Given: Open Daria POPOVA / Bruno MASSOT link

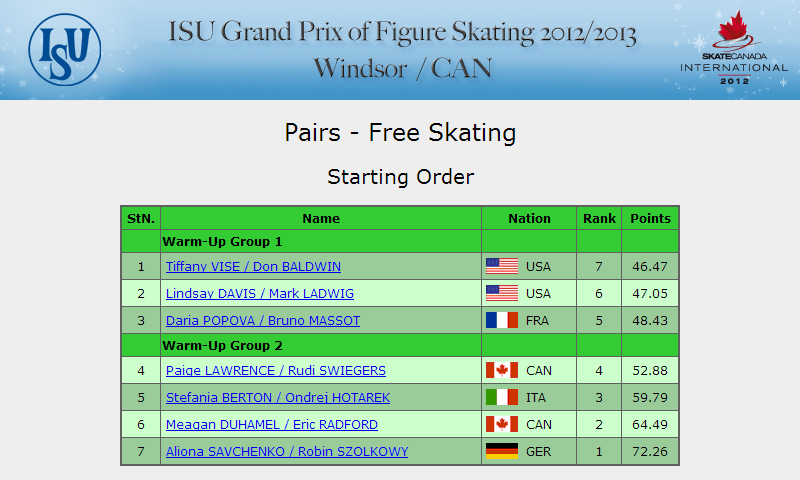Looking at the screenshot, I should click(x=263, y=321).
